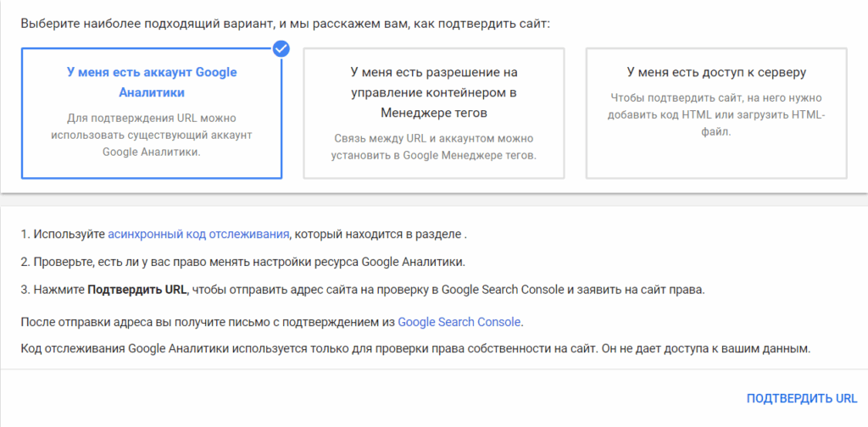This screenshot has width=868, height=427.
Task: Click 'Google Search Console' text within step 3
Action: (500, 290)
